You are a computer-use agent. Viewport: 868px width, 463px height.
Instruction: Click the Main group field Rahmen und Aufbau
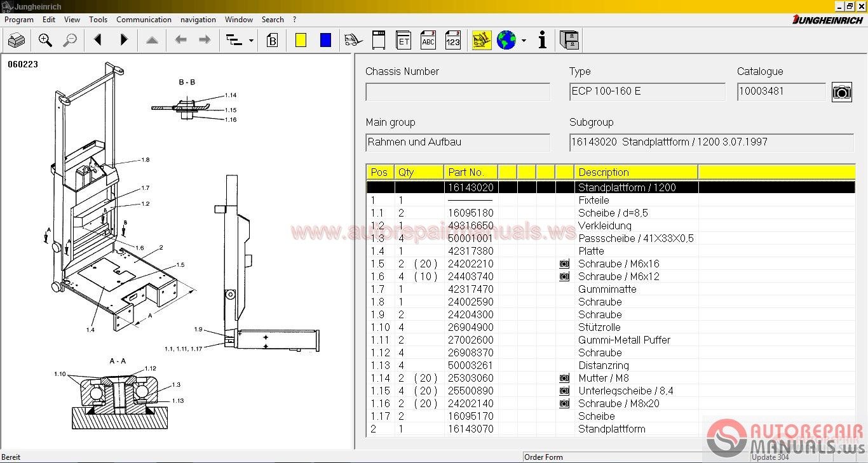click(458, 143)
